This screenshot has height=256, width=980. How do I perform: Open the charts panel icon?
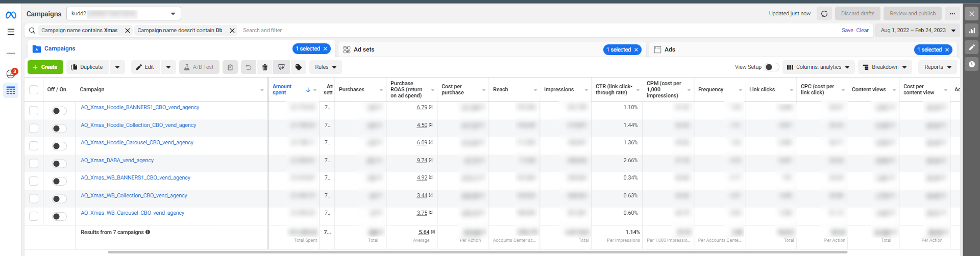[972, 31]
